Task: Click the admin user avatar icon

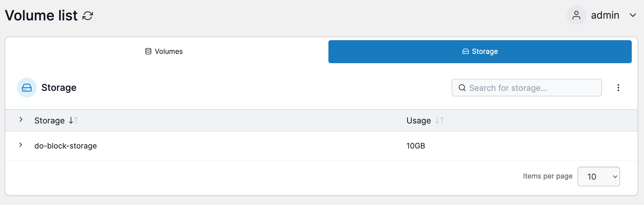Action: coord(576,15)
